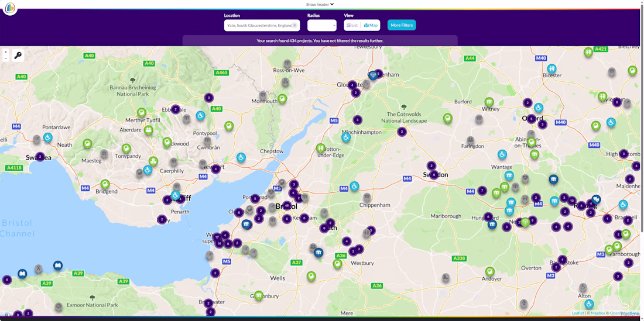Click the page's vertical scrollbar
Viewport: 644px width, 321px height.
coord(642,119)
